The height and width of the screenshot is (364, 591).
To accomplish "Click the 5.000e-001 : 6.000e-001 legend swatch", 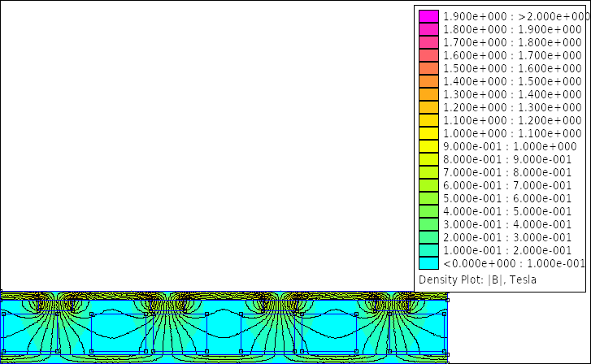I will pos(428,198).
